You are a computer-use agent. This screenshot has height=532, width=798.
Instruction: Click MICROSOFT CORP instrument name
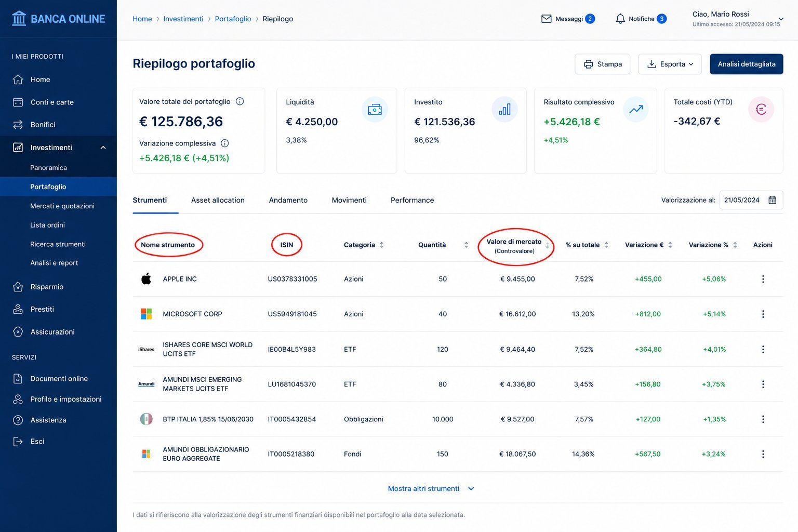192,314
